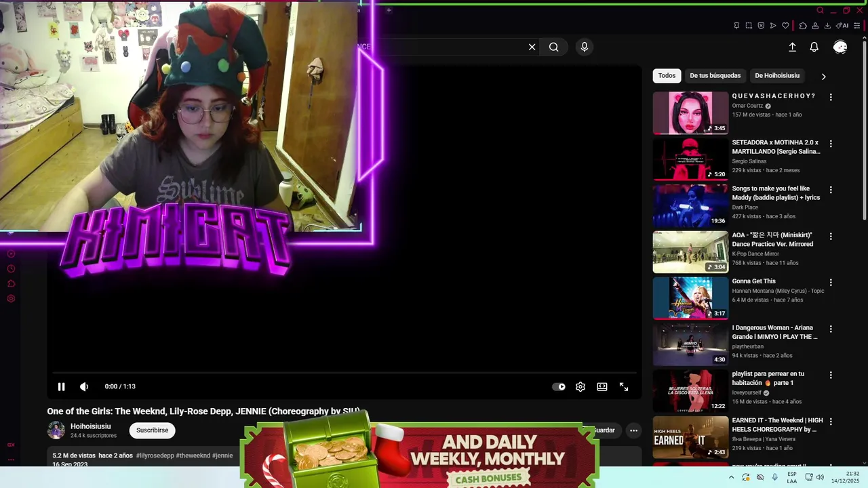Open options for Q U E V A S H A C E R H O Y
Screen dimensions: 868x488
point(831,97)
